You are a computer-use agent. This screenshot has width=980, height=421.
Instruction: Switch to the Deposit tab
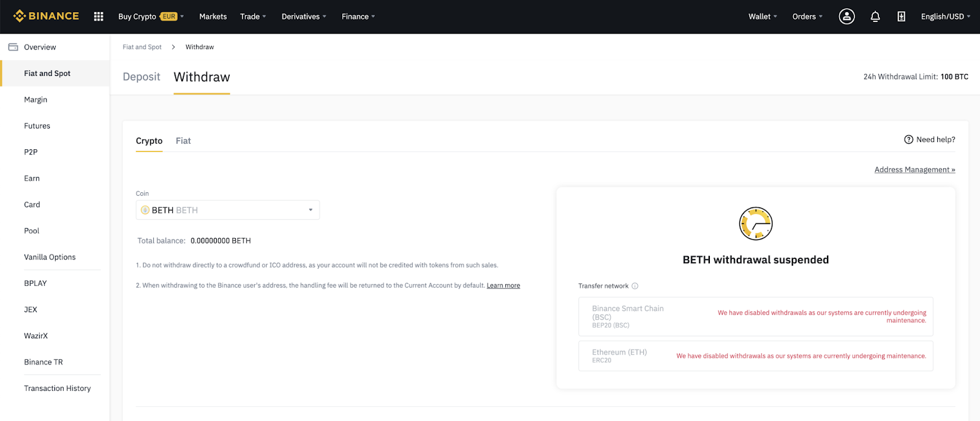[141, 77]
